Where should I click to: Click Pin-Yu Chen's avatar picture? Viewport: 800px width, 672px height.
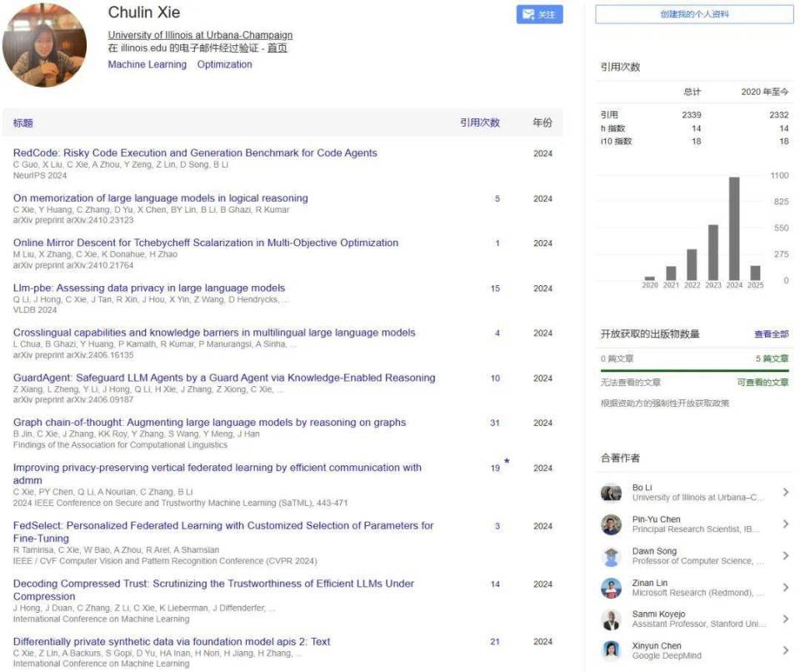click(x=611, y=526)
